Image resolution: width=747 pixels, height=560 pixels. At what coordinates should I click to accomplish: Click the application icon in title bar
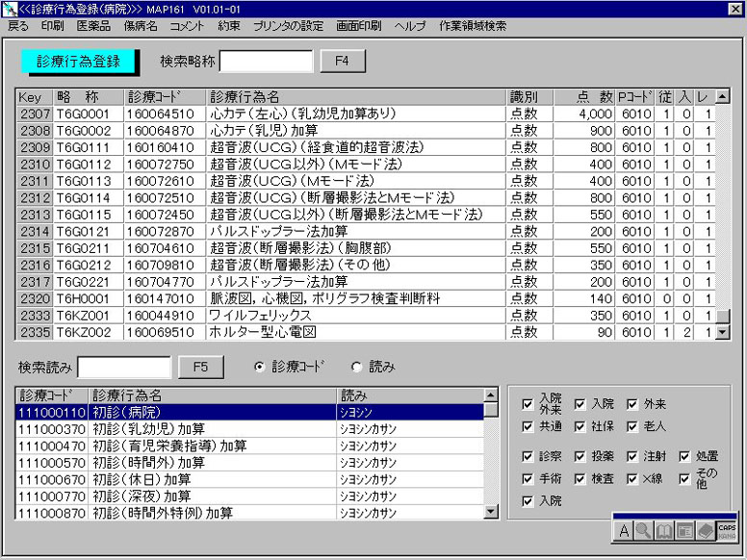(x=10, y=9)
